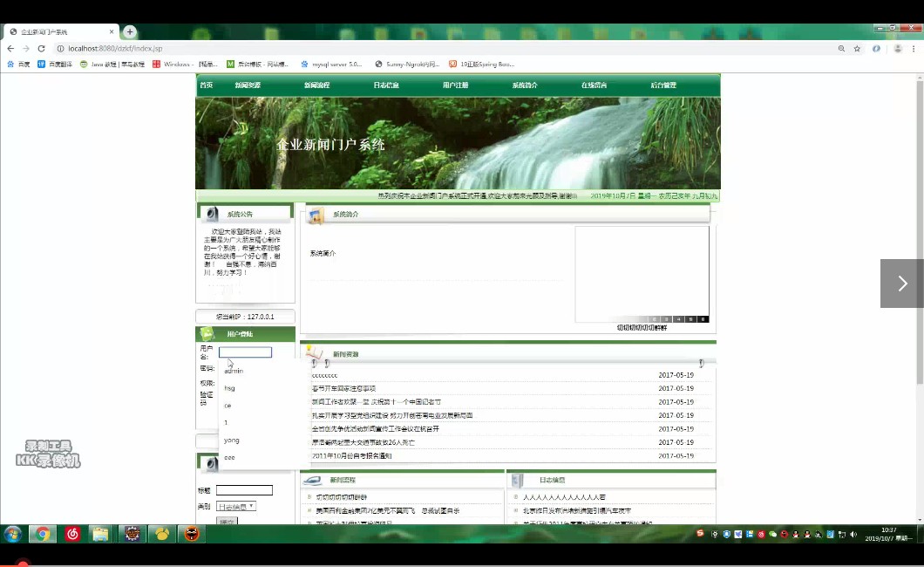Click the 标题 text input field
924x567 pixels.
click(x=244, y=490)
